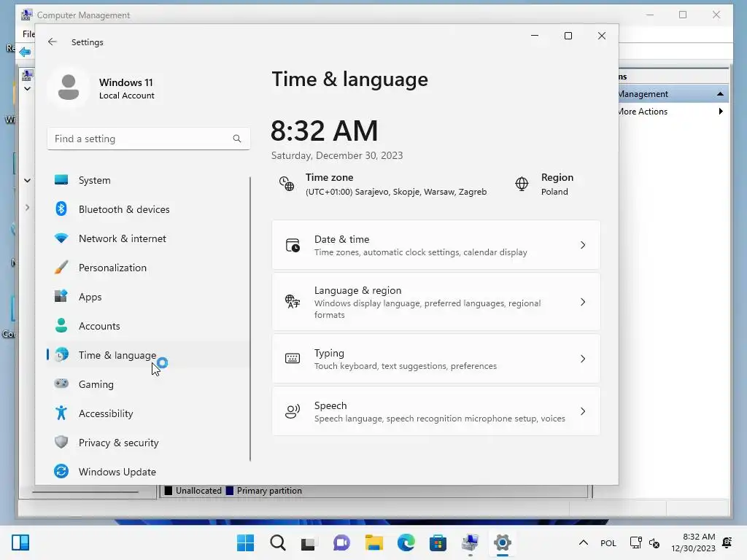
Task: Click the Date & time calendar clock icon
Action: coord(293,245)
